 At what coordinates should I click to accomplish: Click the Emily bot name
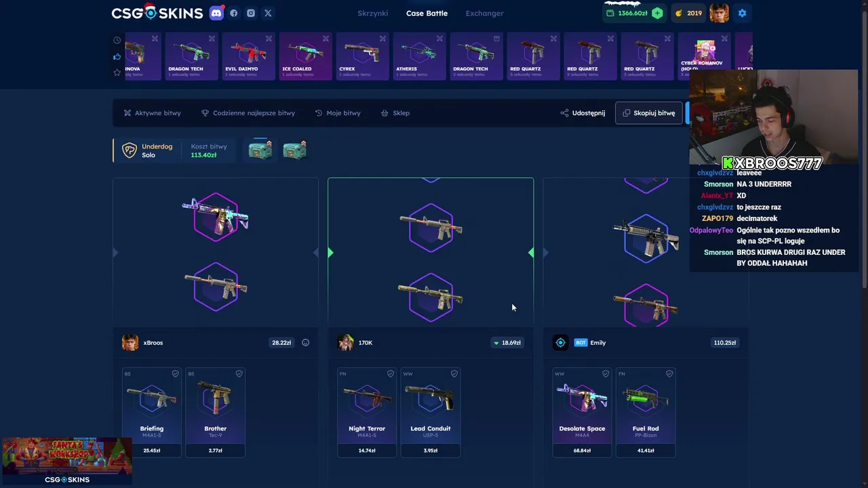[598, 343]
